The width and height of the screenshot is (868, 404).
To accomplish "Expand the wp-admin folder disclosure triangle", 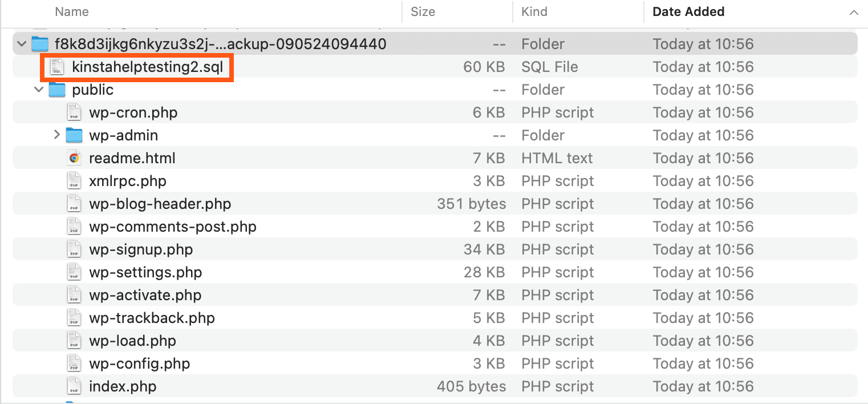I will [x=56, y=135].
